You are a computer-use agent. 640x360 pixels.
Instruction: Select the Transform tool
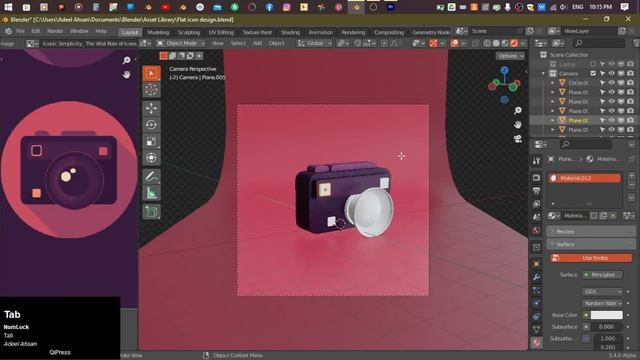(151, 158)
